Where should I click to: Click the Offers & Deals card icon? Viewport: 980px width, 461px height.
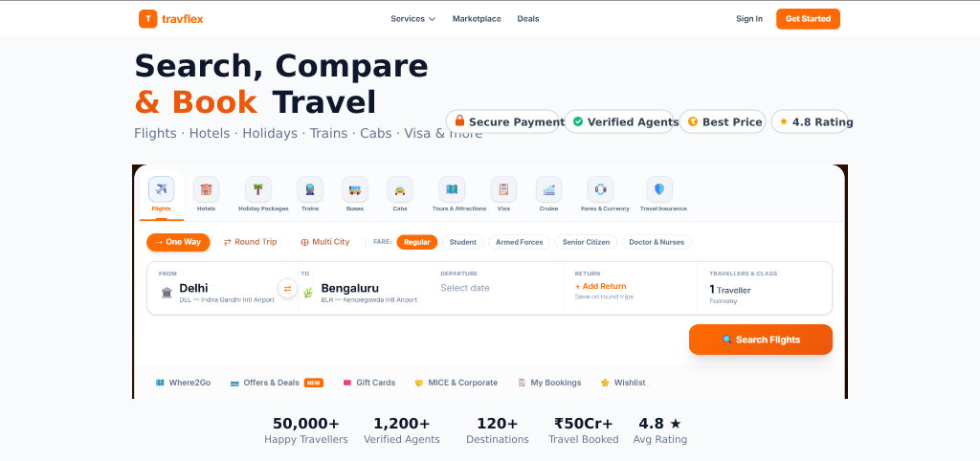[x=234, y=383]
